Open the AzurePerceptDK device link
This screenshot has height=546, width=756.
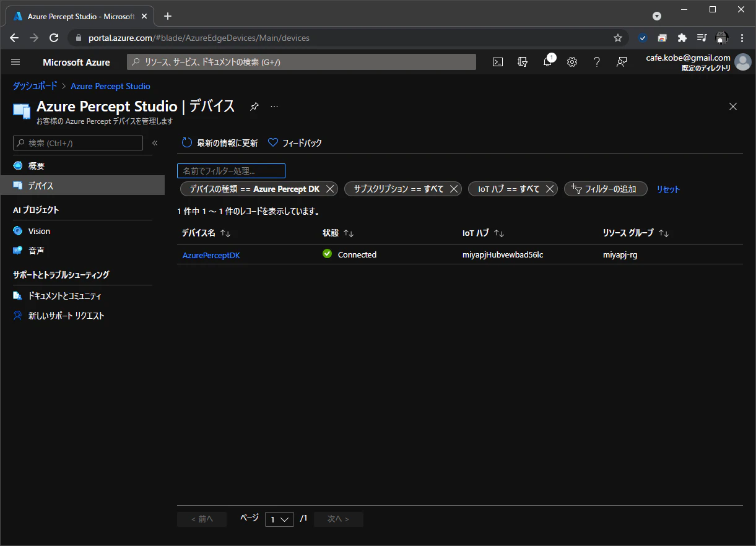(x=211, y=254)
